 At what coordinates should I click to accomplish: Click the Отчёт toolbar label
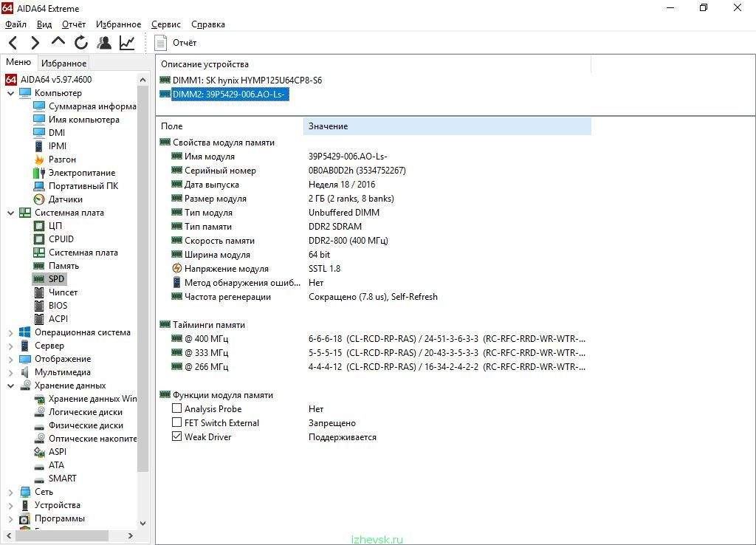(x=185, y=43)
